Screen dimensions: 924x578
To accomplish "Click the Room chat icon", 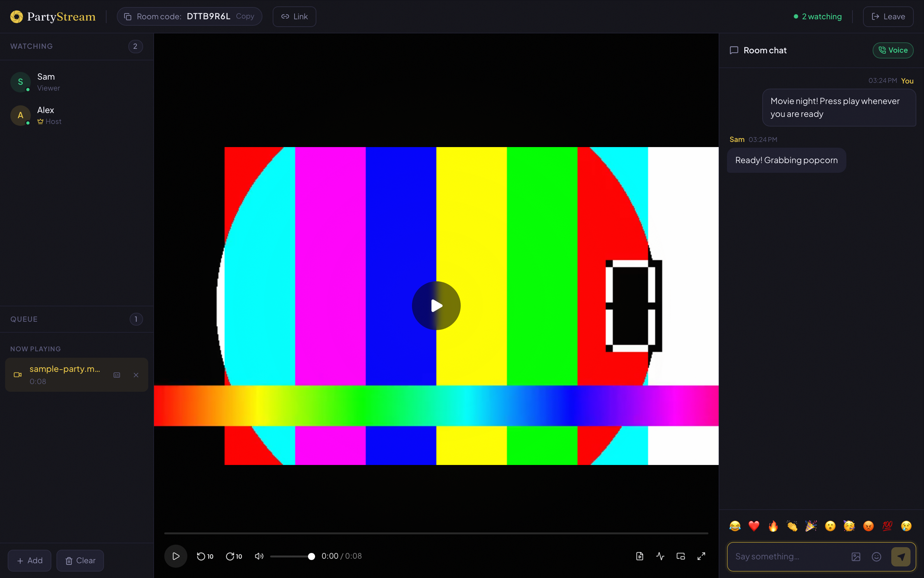I will pos(734,50).
